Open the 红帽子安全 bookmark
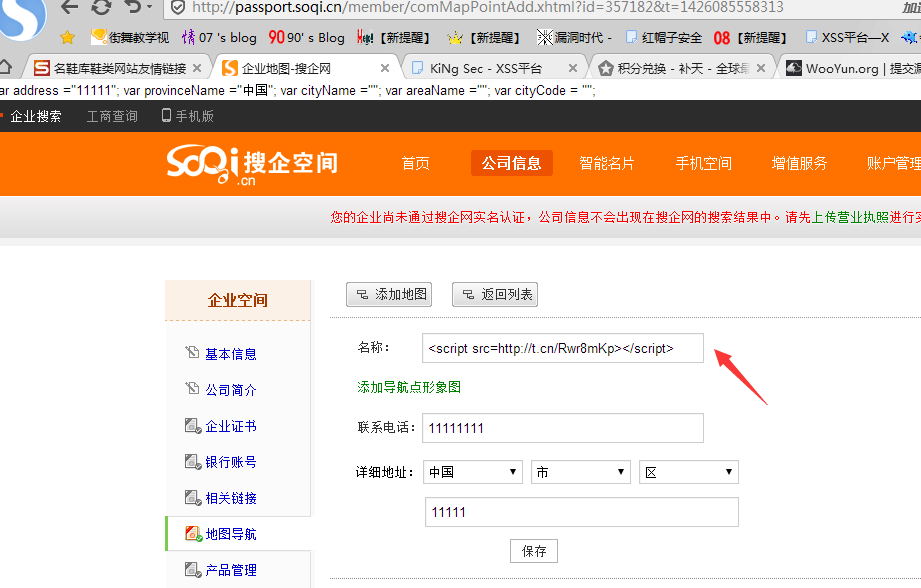 664,38
